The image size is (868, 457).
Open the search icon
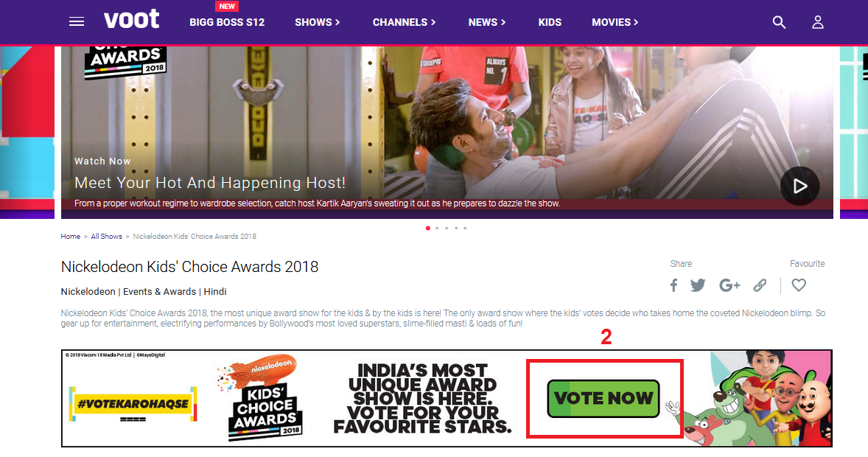point(779,22)
